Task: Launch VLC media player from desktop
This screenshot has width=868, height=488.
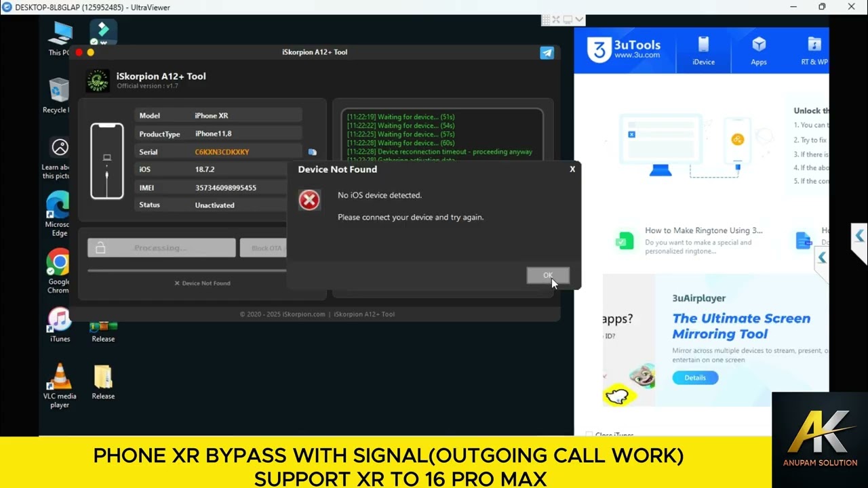Action: 60,386
